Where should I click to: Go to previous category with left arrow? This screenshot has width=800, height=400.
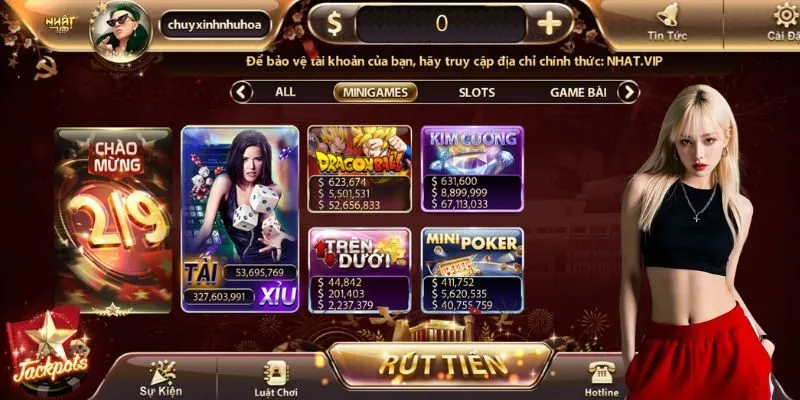pyautogui.click(x=242, y=92)
